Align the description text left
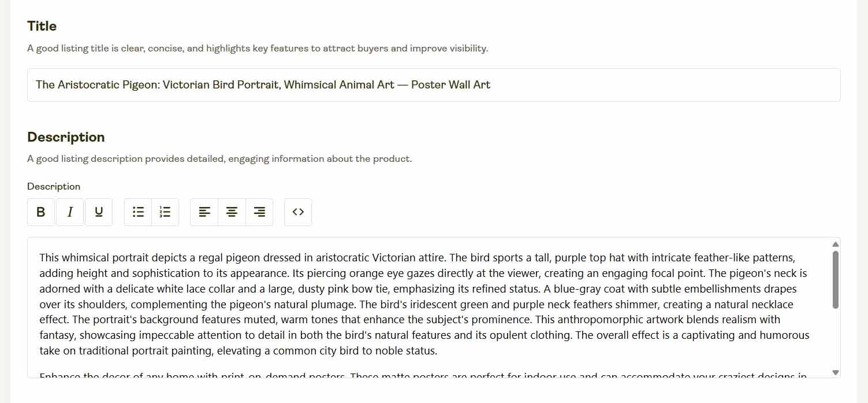The image size is (868, 403). click(x=204, y=212)
